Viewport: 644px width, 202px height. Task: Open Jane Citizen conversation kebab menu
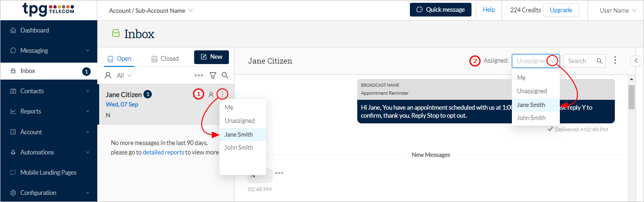point(222,95)
